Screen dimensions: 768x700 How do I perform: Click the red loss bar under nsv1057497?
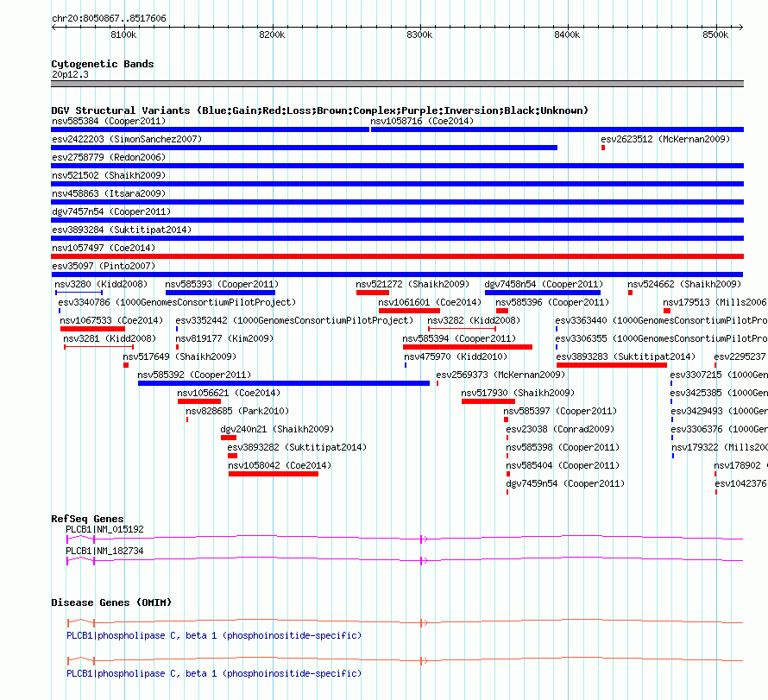pos(397,256)
